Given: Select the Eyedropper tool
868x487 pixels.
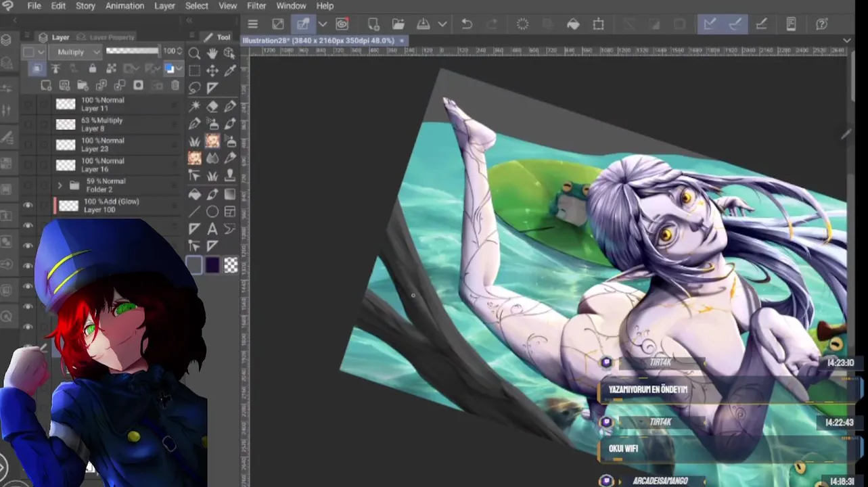Looking at the screenshot, I should [230, 70].
